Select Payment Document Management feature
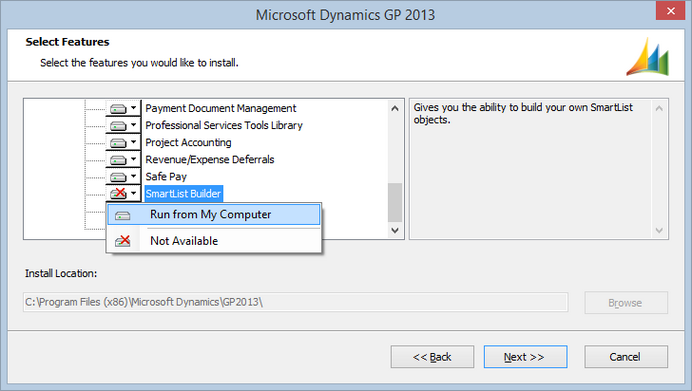 click(x=221, y=108)
